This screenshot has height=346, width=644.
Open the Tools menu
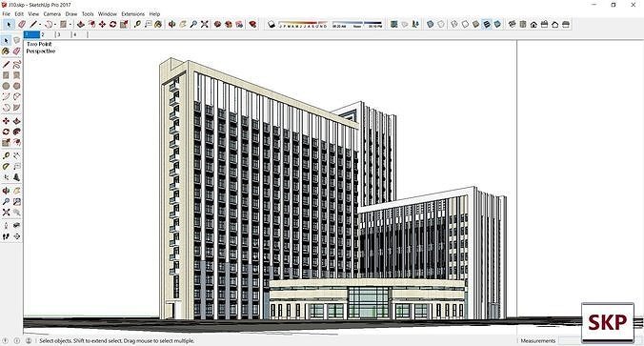88,14
